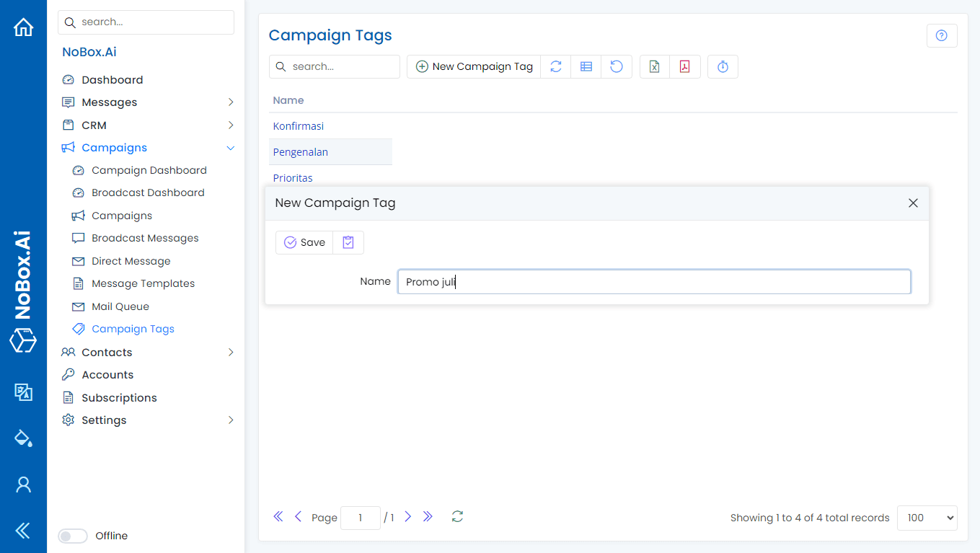The image size is (980, 553).
Task: Open the Konfirmasi tag link
Action: tap(298, 125)
